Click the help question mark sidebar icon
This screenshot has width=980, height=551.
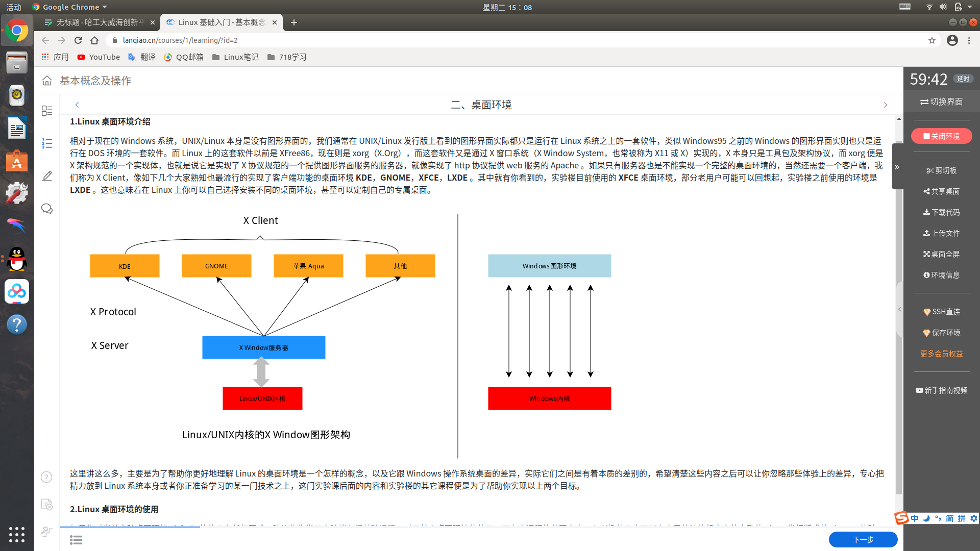click(x=46, y=477)
